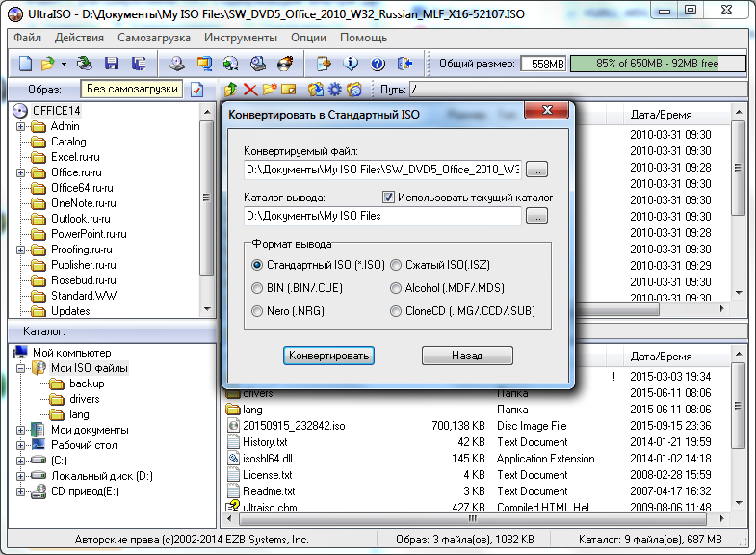756x555 pixels.
Task: Click the blue question mark Help icon
Action: point(378,64)
